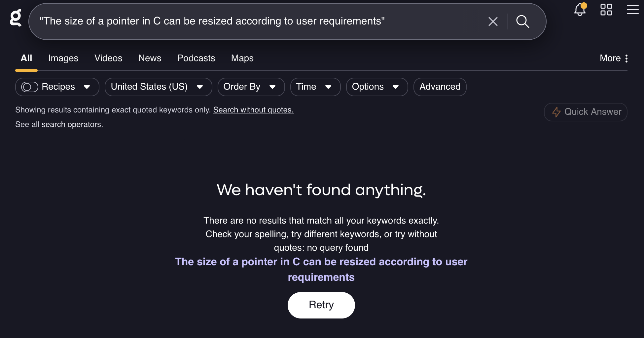Open the Order By dropdown
644x338 pixels.
point(251,87)
